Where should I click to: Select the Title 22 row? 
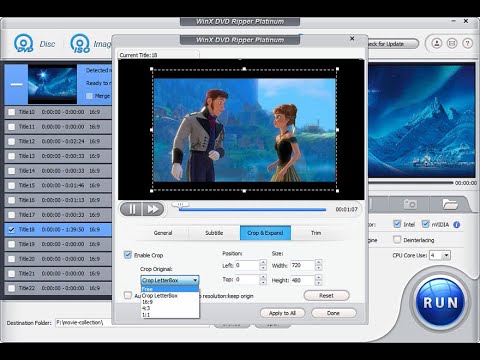pyautogui.click(x=58, y=288)
